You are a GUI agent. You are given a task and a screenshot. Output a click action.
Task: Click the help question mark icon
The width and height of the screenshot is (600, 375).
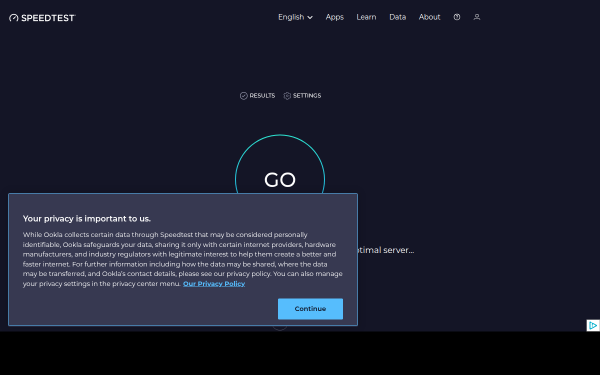coord(457,17)
